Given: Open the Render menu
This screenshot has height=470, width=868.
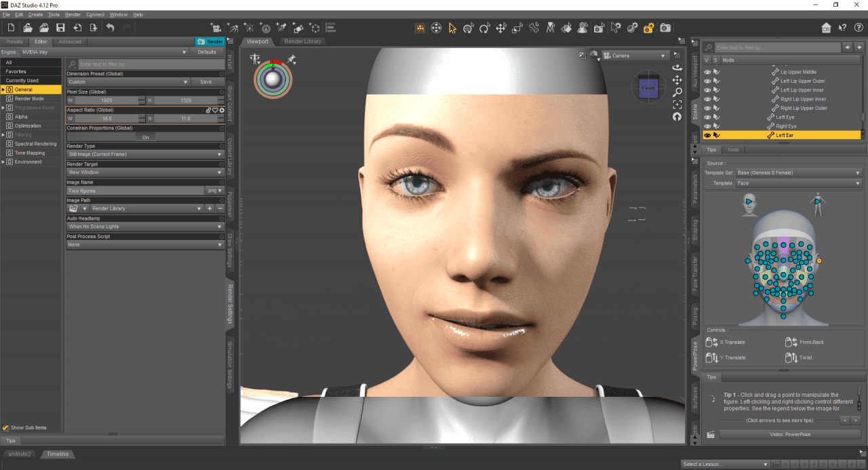Looking at the screenshot, I should (x=73, y=14).
